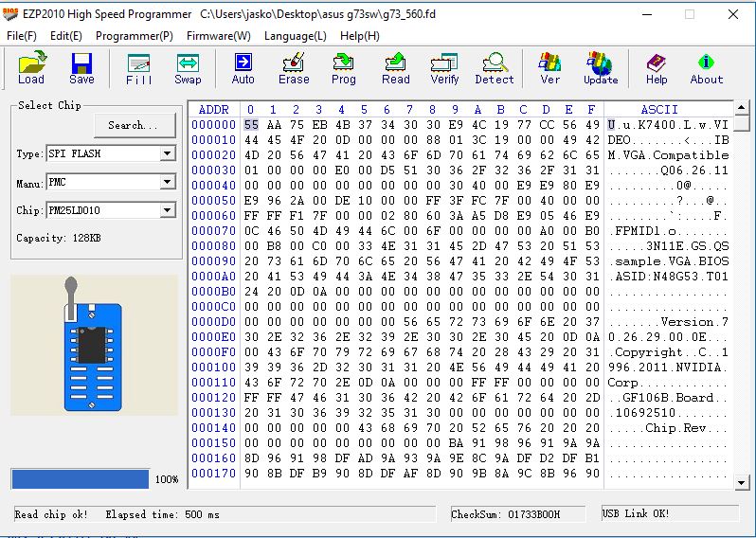
Task: Click the Prog toolbar icon
Action: click(343, 69)
